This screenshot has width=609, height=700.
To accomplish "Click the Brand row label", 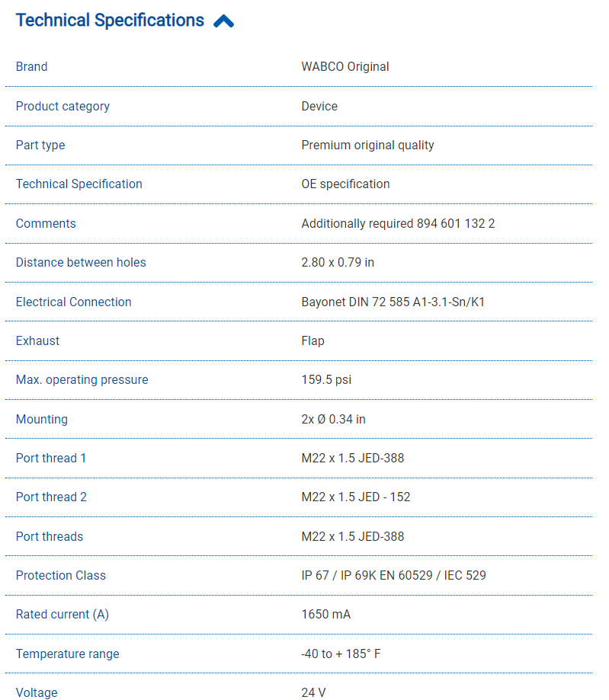I will pyautogui.click(x=31, y=67).
